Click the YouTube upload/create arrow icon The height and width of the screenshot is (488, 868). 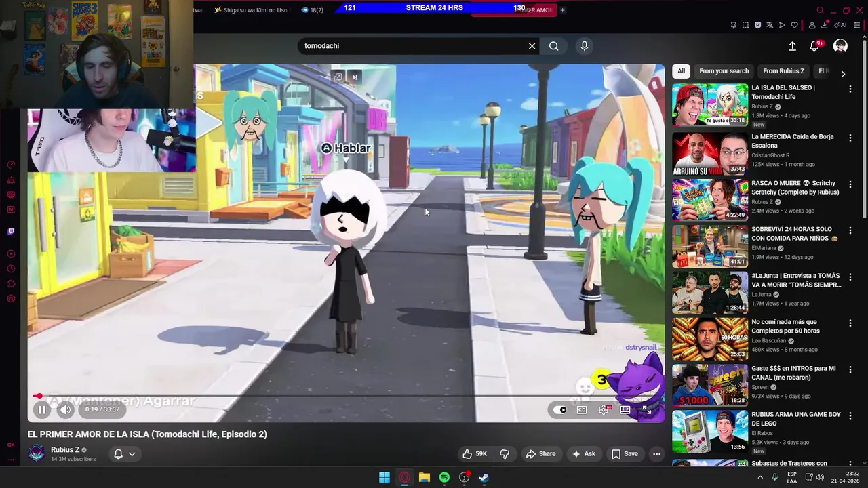point(792,46)
